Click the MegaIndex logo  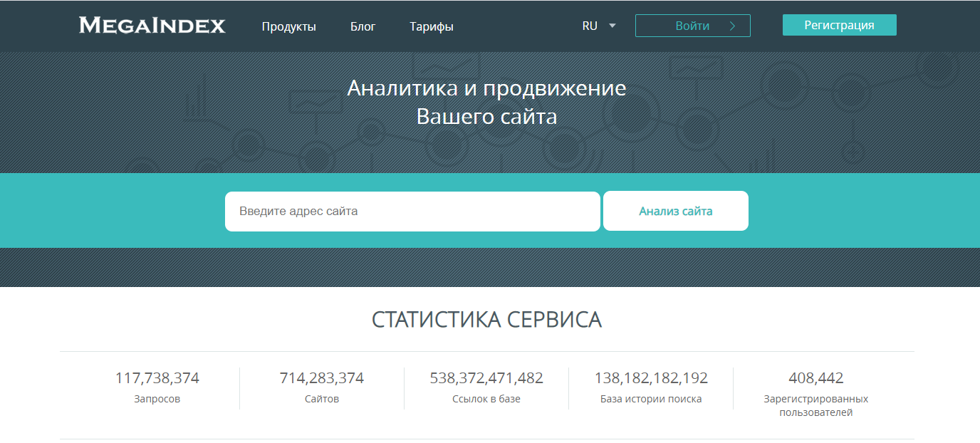[152, 26]
